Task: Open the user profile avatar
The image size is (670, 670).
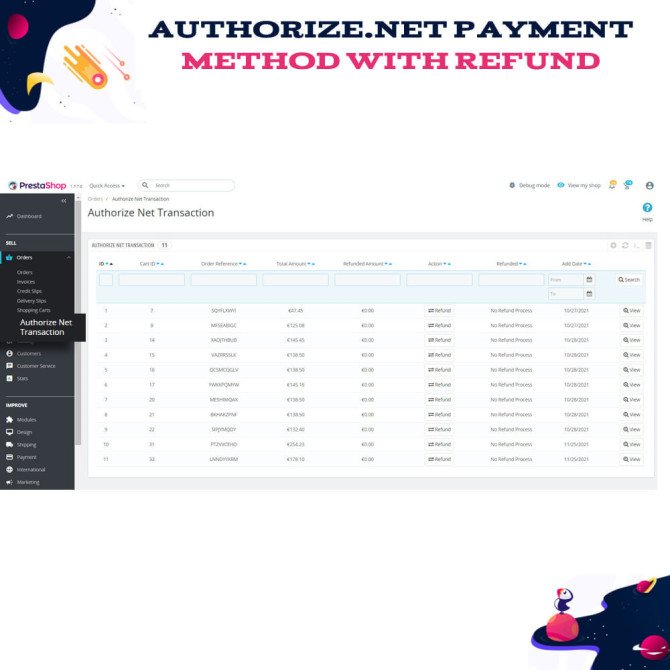Action: tap(649, 185)
